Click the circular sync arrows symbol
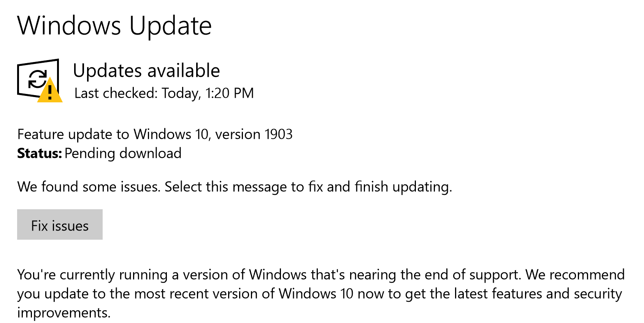This screenshot has height=323, width=644. pos(38,80)
